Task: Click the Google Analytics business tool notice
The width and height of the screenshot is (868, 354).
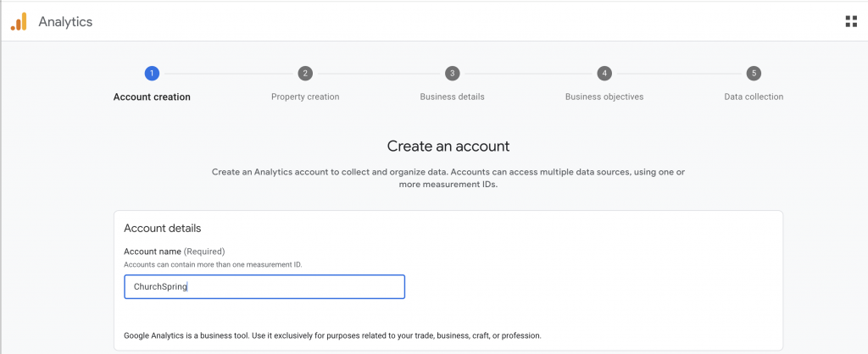Action: (x=332, y=335)
